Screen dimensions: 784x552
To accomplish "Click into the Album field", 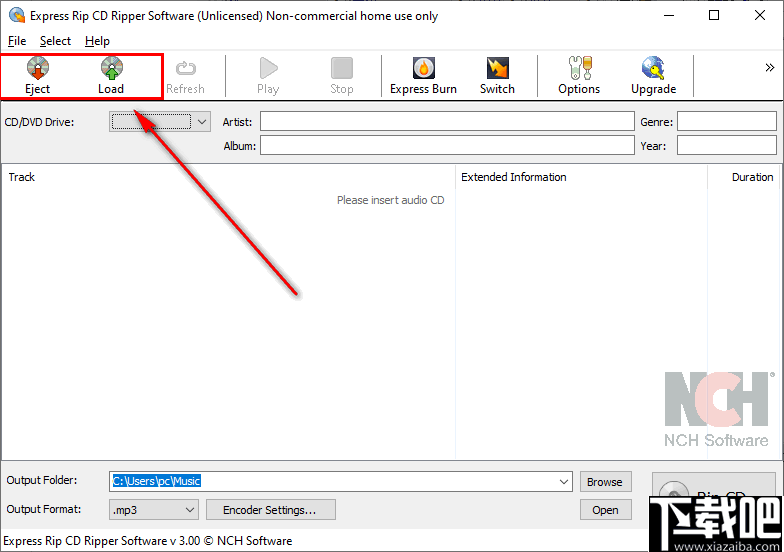I will (x=447, y=146).
